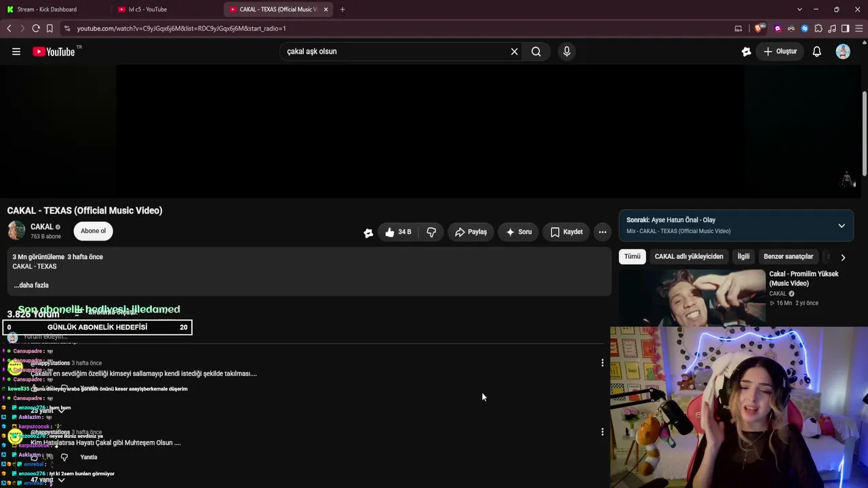Open options for the first happystations comment
Screen dimensions: 868x488
point(602,363)
